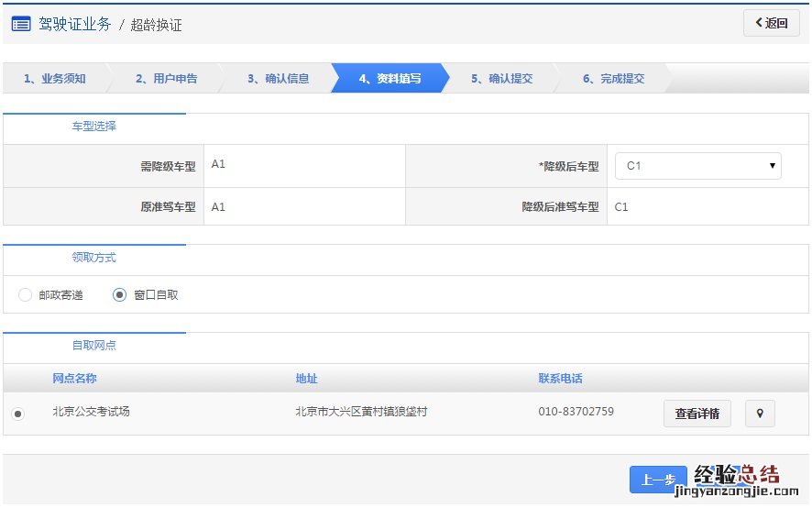Click the 上一步 previous step button
The height and width of the screenshot is (508, 812).
(658, 480)
